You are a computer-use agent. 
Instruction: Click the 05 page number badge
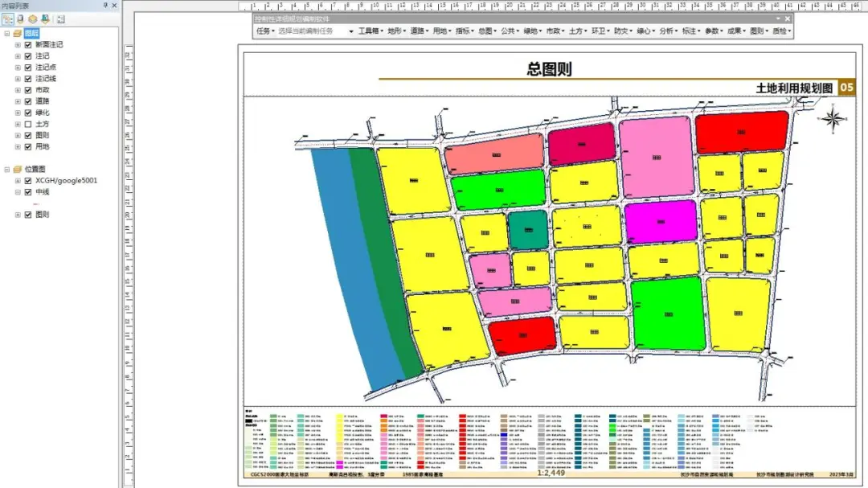(x=846, y=87)
